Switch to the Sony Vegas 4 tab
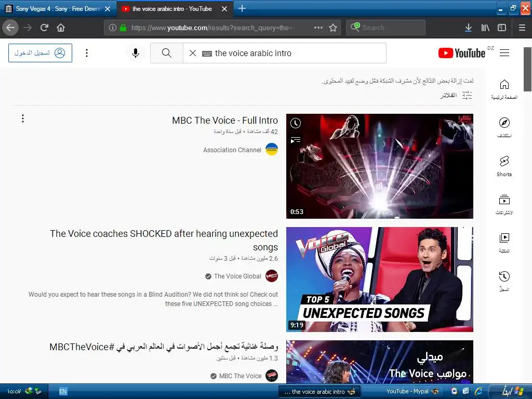This screenshot has width=532, height=399. [58, 9]
